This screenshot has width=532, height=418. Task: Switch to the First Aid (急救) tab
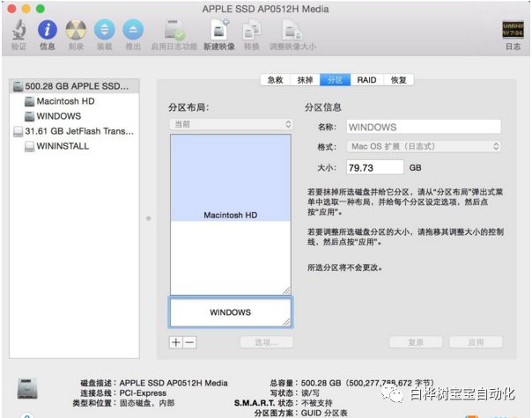(275, 80)
